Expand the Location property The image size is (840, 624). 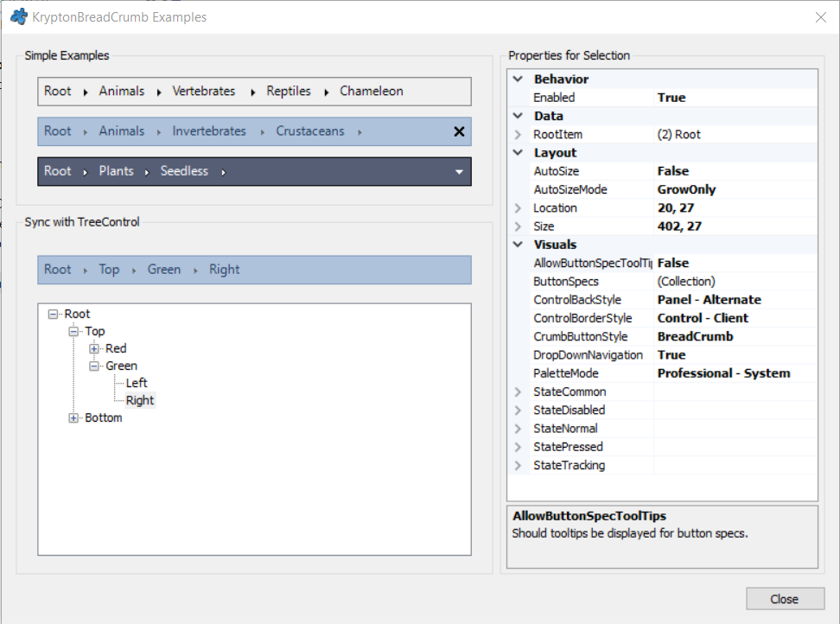click(518, 207)
